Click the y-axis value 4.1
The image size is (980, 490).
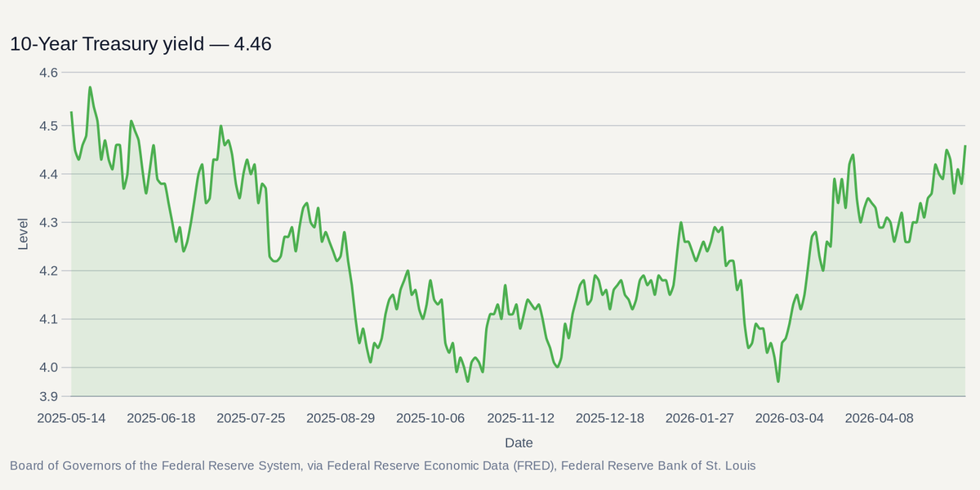pyautogui.click(x=49, y=319)
